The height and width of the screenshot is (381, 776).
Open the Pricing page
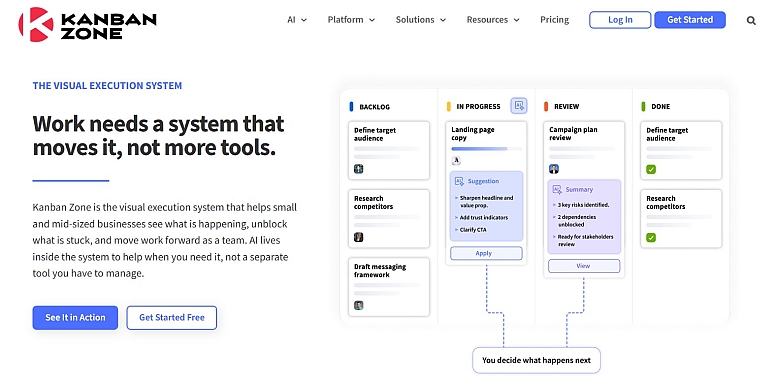pyautogui.click(x=554, y=20)
